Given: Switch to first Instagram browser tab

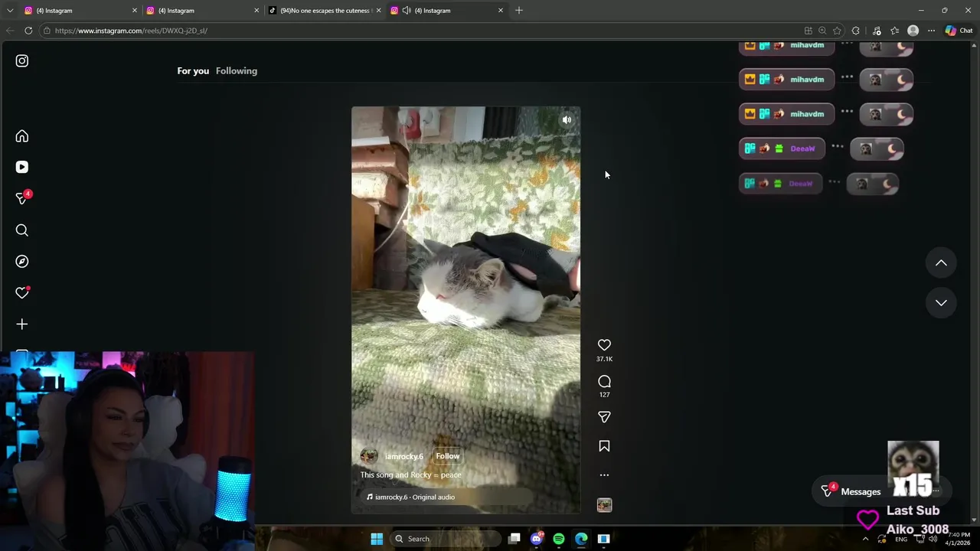Looking at the screenshot, I should (x=80, y=11).
